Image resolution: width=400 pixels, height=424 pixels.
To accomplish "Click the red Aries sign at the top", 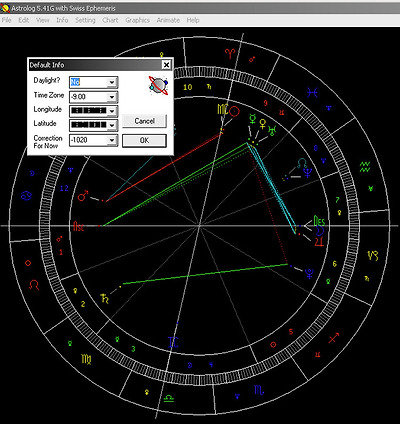I will click(x=230, y=53).
